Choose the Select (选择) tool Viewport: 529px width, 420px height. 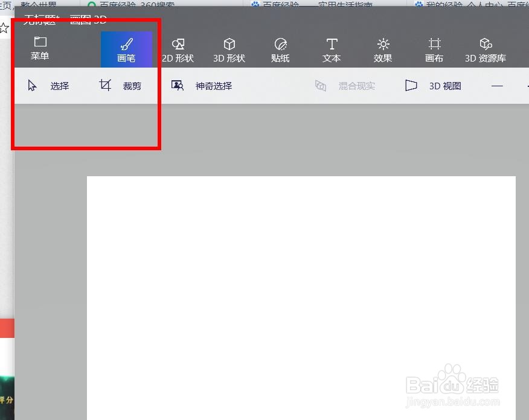pyautogui.click(x=48, y=85)
